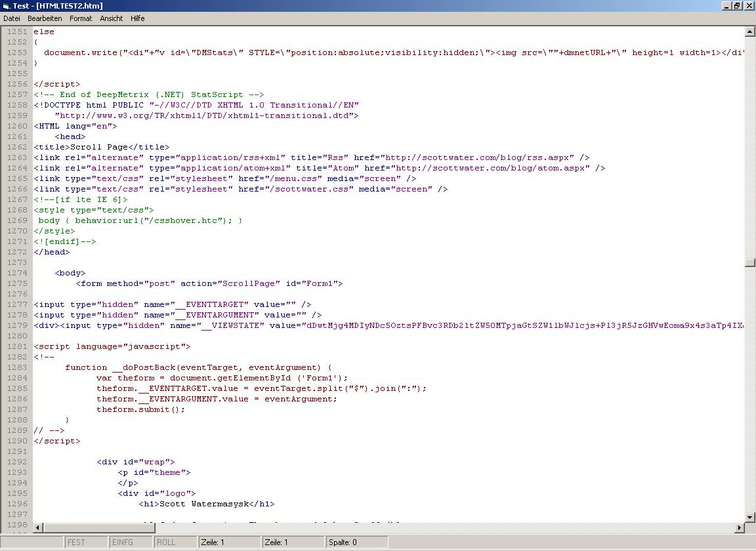Click the 'theform.submit();' line
756x551 pixels.
coord(140,410)
